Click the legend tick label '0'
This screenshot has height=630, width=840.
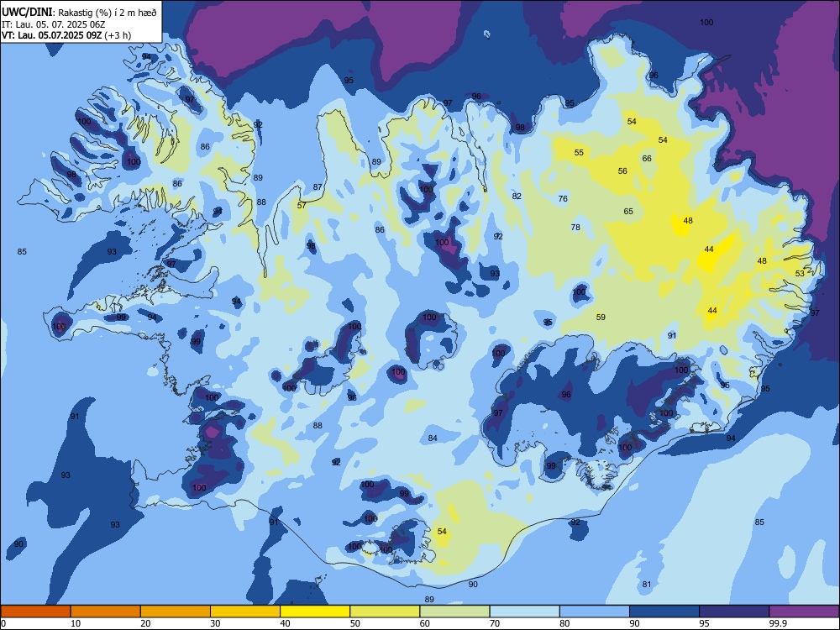(x=3, y=623)
